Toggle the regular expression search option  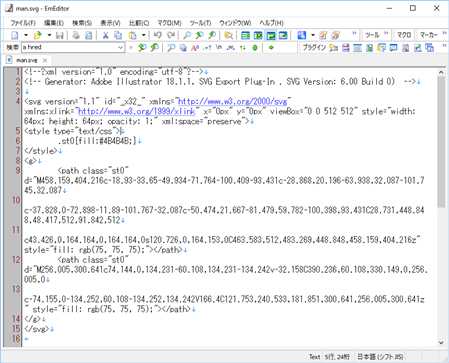pos(207,48)
